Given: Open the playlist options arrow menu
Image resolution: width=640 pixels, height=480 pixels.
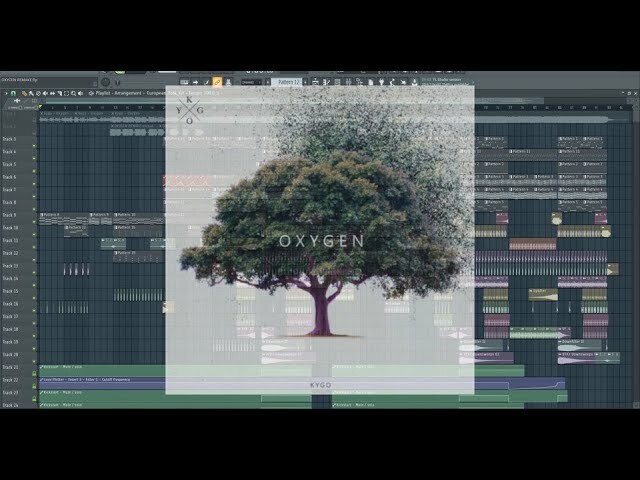Looking at the screenshot, I should click(x=6, y=93).
